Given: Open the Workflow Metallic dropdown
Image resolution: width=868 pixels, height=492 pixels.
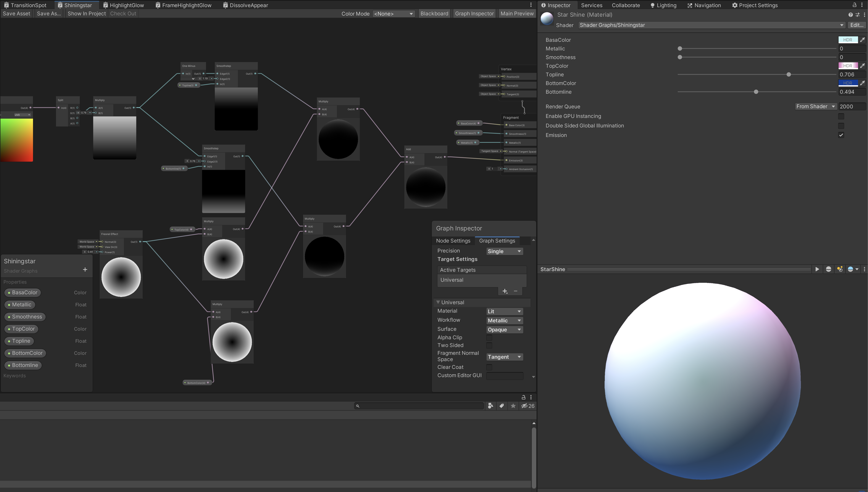Looking at the screenshot, I should (x=504, y=321).
